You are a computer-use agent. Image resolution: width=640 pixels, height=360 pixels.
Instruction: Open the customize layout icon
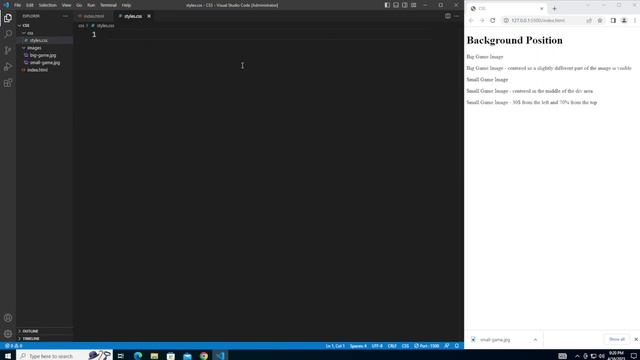click(x=413, y=5)
